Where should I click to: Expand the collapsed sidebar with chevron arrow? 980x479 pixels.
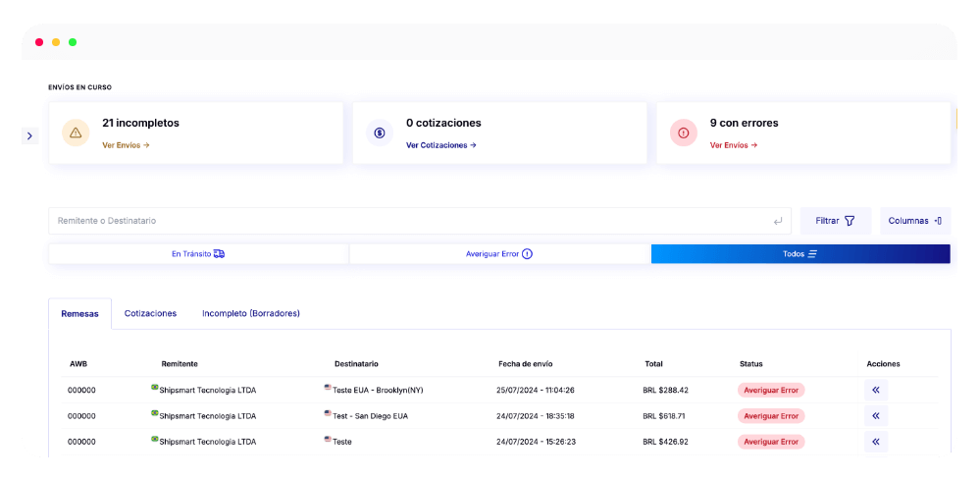29,135
